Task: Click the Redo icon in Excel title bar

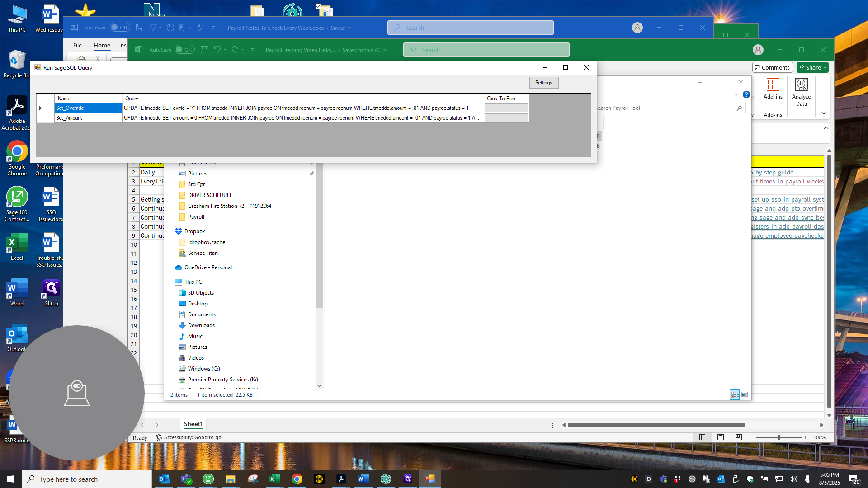Action: pos(235,50)
